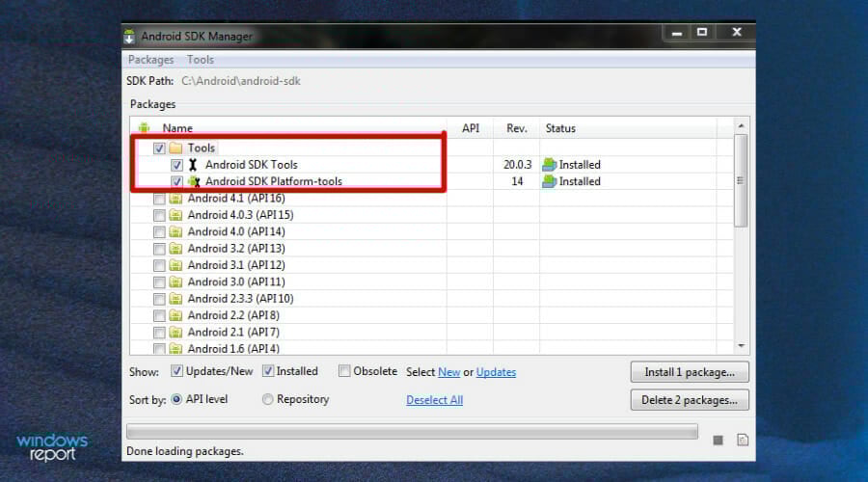Viewport: 868px width, 482px height.
Task: Uncheck the Android SDK Platform-tools checkbox
Action: click(176, 181)
